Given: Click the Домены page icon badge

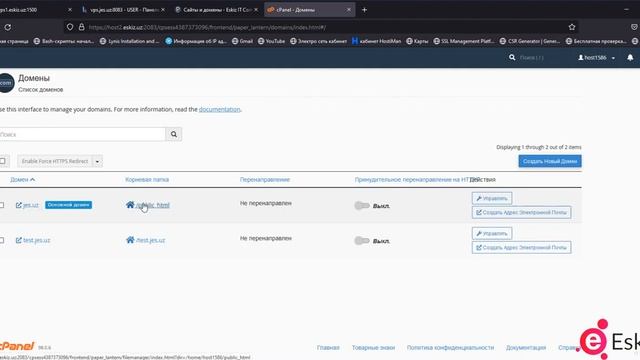Looking at the screenshot, I should pos(6,83).
